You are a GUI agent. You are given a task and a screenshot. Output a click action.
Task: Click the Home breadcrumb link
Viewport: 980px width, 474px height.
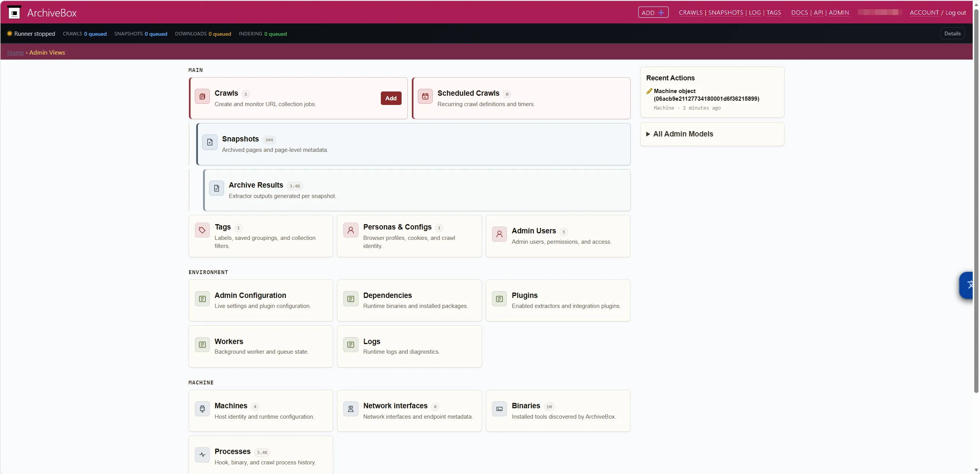(x=15, y=52)
